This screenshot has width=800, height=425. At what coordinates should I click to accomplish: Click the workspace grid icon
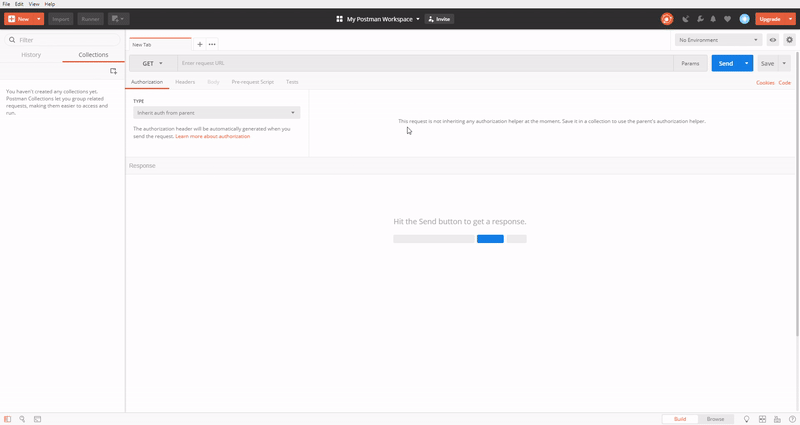[x=339, y=19]
